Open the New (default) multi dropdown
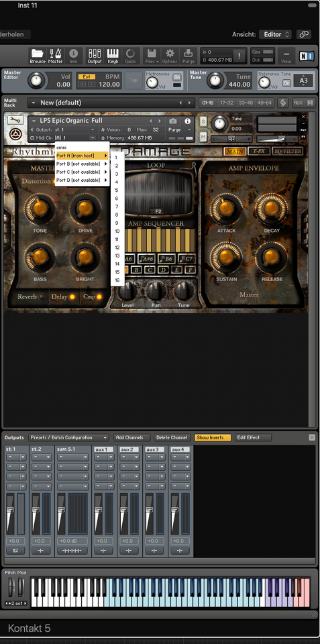The width and height of the screenshot is (320, 644). (x=111, y=103)
